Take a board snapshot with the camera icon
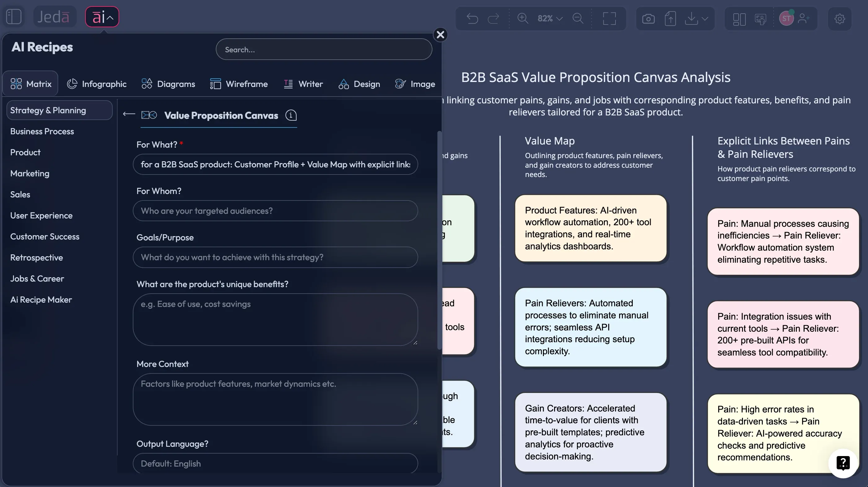868x487 pixels. [x=648, y=19]
